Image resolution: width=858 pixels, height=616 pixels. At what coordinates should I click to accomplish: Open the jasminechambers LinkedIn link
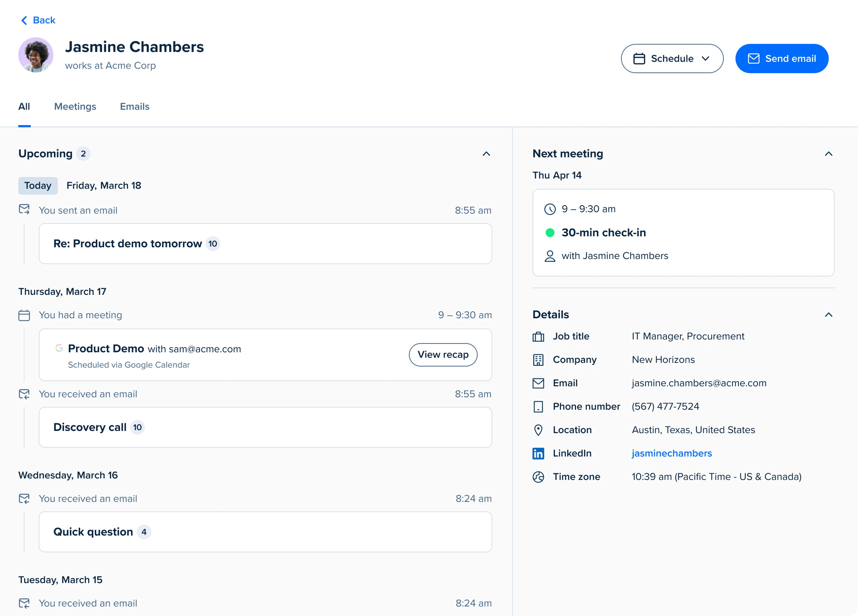click(x=671, y=453)
